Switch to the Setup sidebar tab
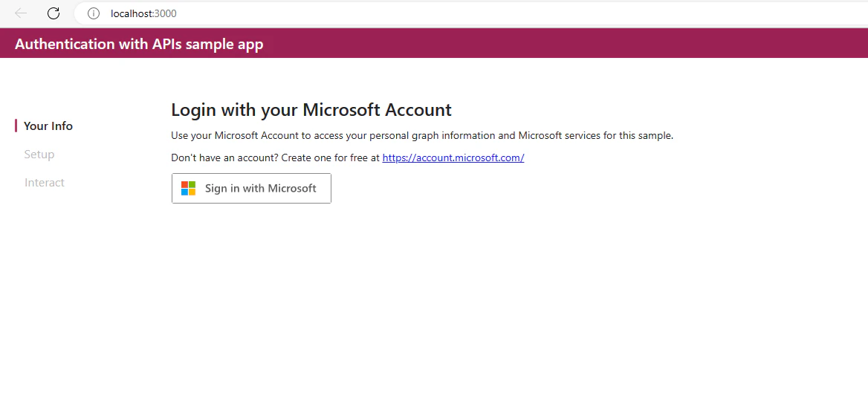This screenshot has width=868, height=416. 39,155
